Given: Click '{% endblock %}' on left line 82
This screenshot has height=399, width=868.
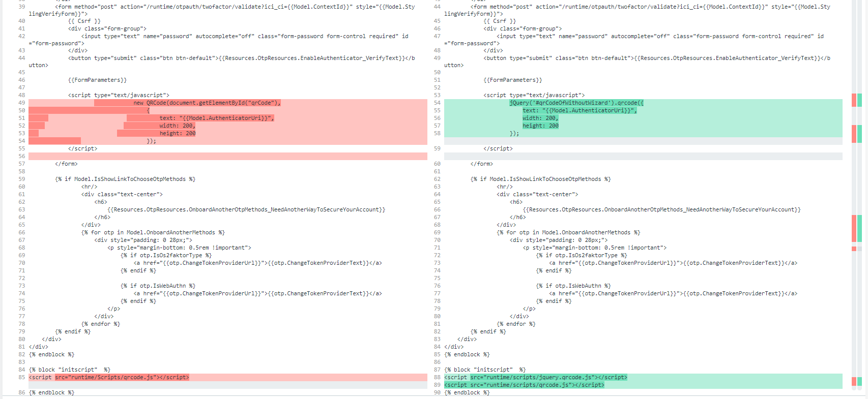Looking at the screenshot, I should [51, 354].
